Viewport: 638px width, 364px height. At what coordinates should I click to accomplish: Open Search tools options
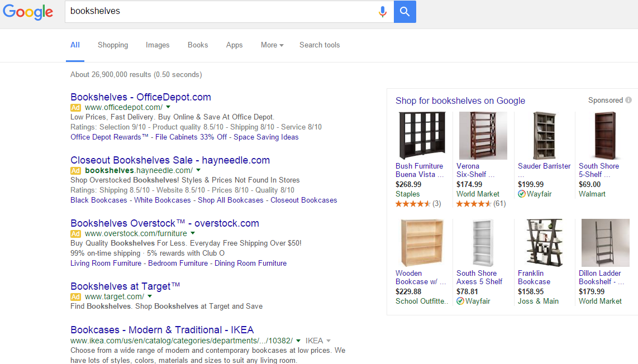(320, 45)
